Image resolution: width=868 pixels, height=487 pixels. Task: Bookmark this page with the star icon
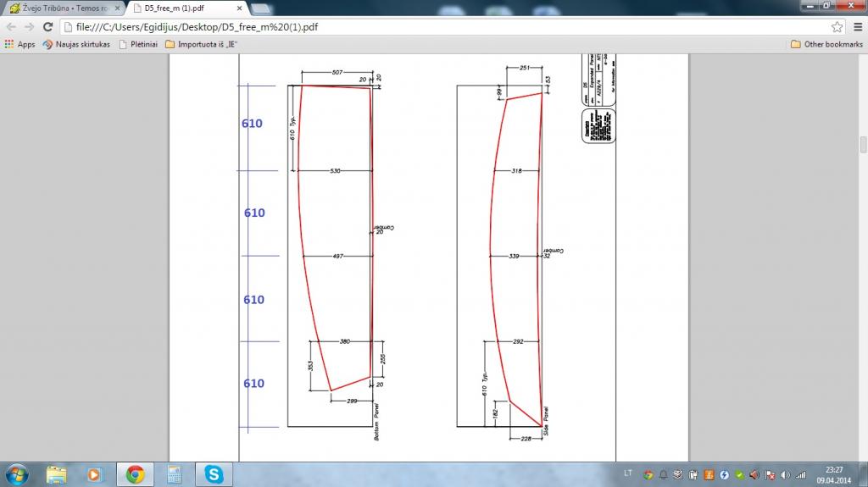pos(837,27)
